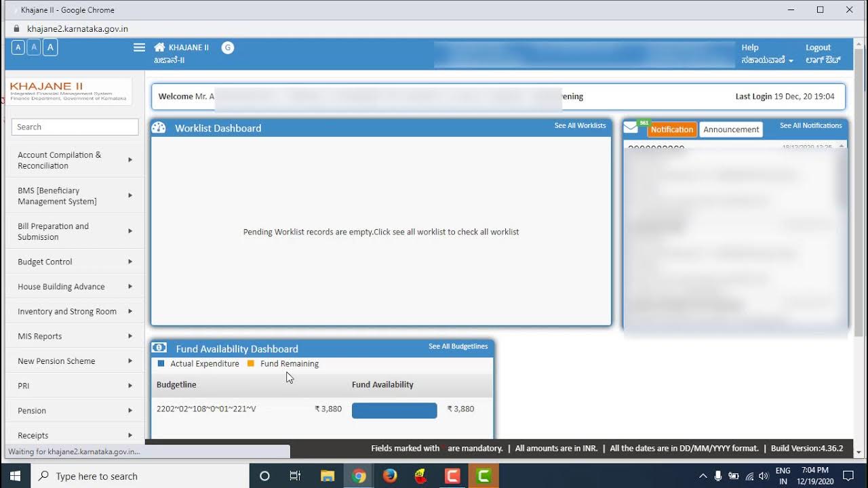
Task: Click the Fund Remaining orange legend swatch
Action: [250, 363]
